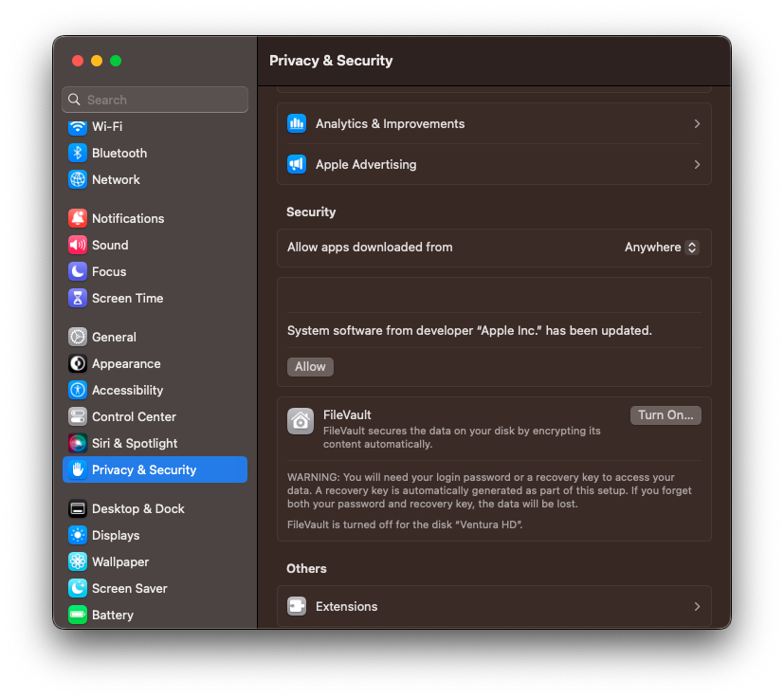
Task: Click the FileVault house icon
Action: [x=301, y=421]
